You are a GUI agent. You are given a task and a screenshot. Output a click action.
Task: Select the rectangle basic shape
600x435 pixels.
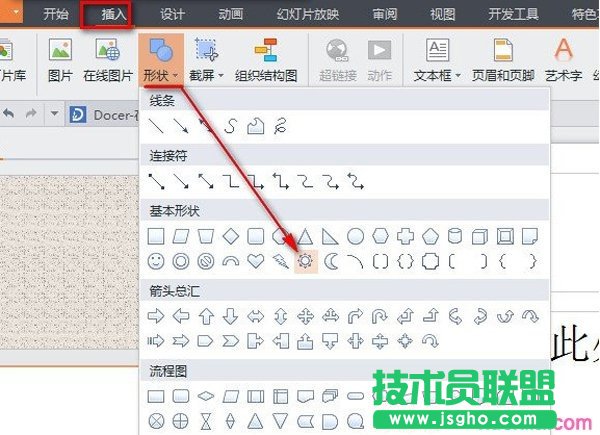[x=156, y=236]
